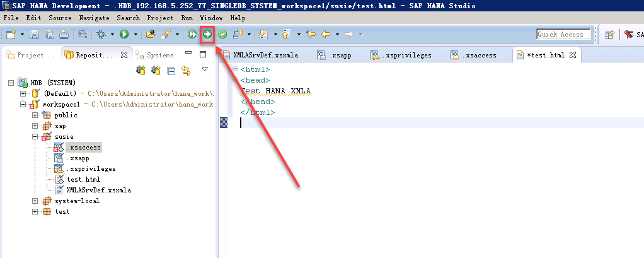Image resolution: width=644 pixels, height=258 pixels.
Task: Switch to the Systems view tab
Action: point(155,55)
